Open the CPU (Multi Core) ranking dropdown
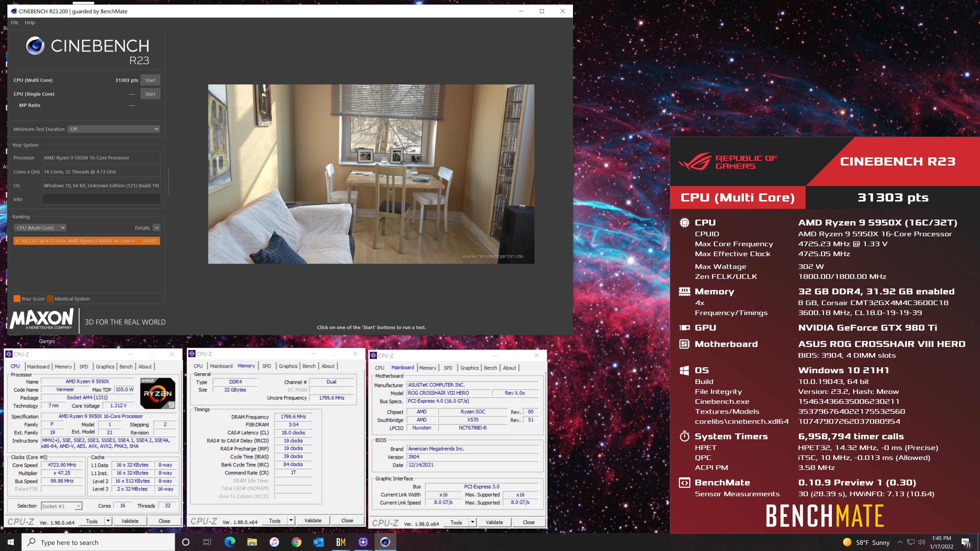The height and width of the screenshot is (551, 980). pos(40,228)
